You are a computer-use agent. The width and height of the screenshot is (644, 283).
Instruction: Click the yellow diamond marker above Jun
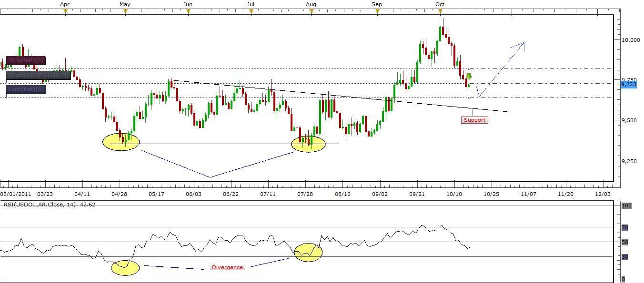click(187, 10)
